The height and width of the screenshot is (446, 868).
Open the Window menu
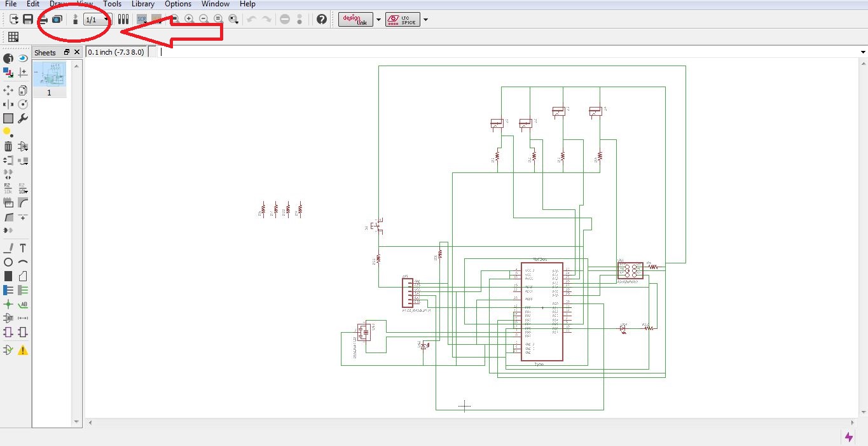click(216, 4)
